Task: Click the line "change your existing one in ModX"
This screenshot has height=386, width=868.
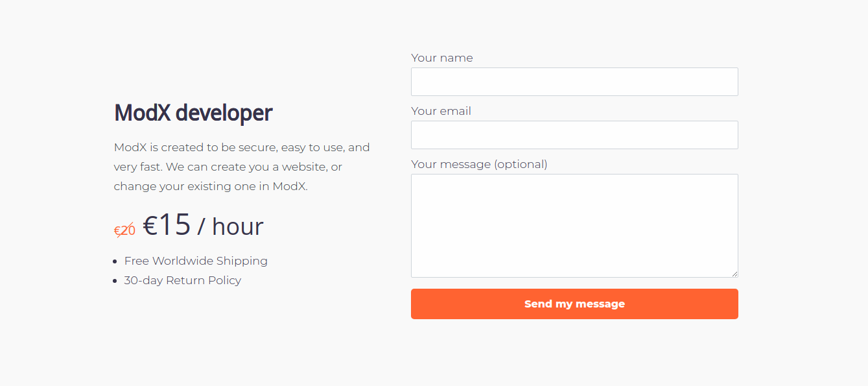Action: [x=211, y=186]
